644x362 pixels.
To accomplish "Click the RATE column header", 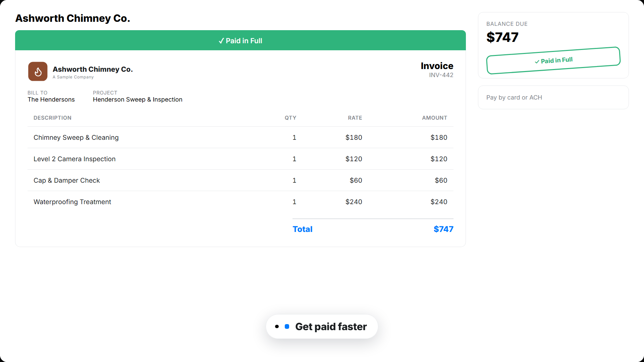I will pyautogui.click(x=355, y=118).
